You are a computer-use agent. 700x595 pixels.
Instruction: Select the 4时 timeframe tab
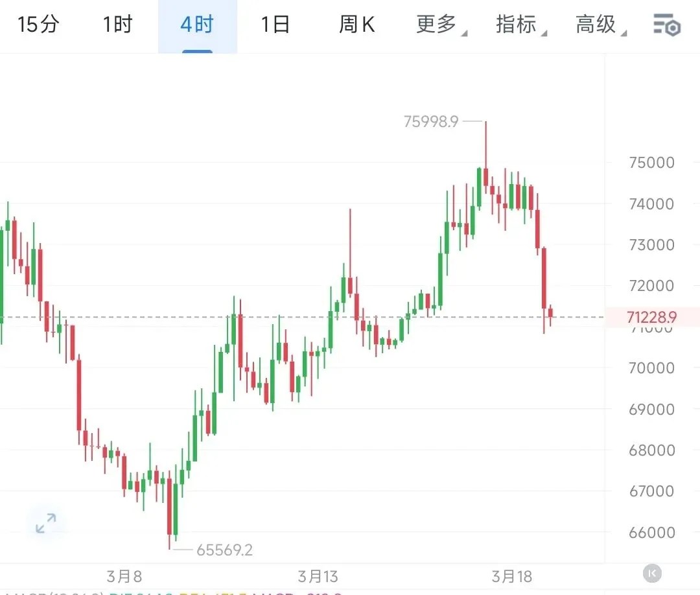coord(197,24)
